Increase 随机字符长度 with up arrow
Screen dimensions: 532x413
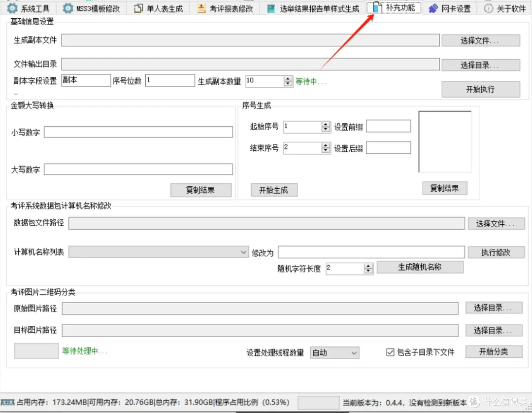tap(368, 266)
